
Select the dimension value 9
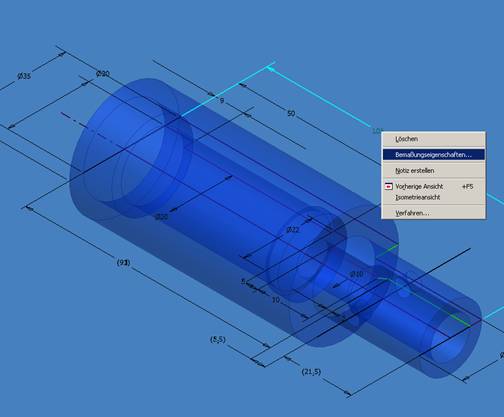(x=222, y=100)
